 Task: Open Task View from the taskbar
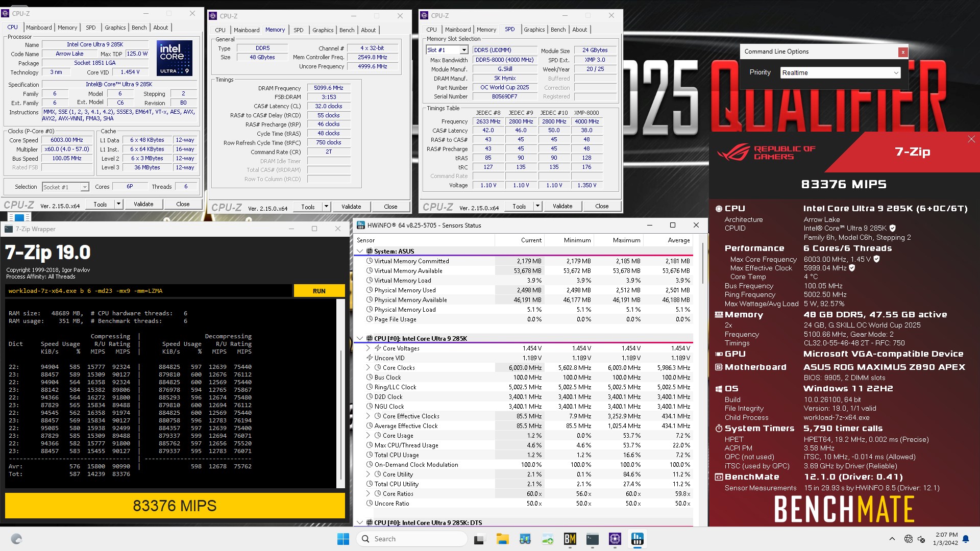point(479,539)
